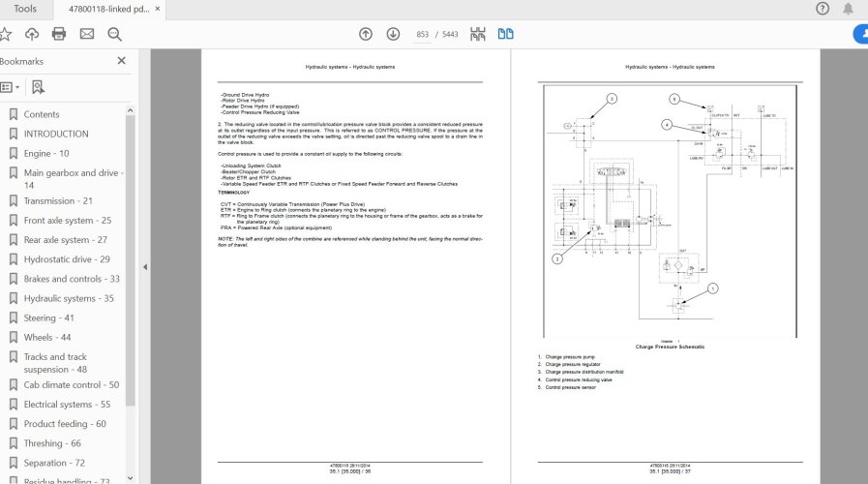The image size is (868, 484).
Task: Click the page number field showing 853
Action: [422, 34]
